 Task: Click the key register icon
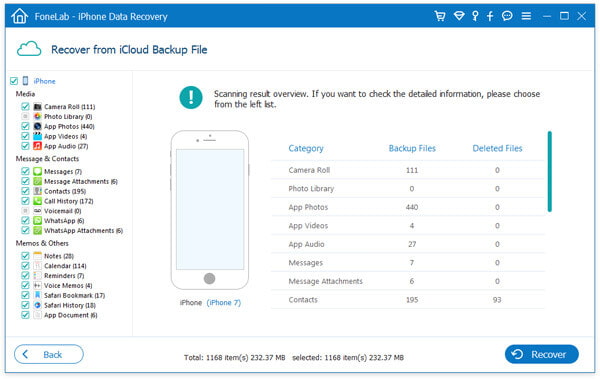click(x=475, y=16)
